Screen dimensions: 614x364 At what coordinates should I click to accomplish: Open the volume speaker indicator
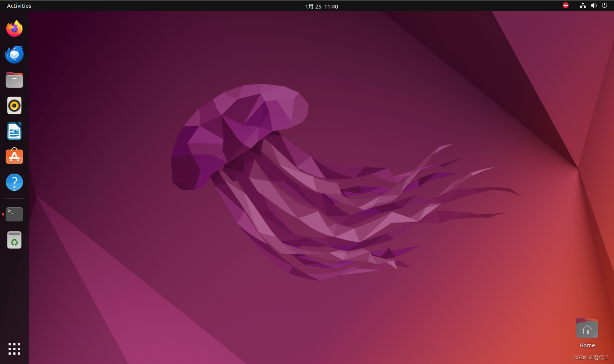tap(593, 5)
